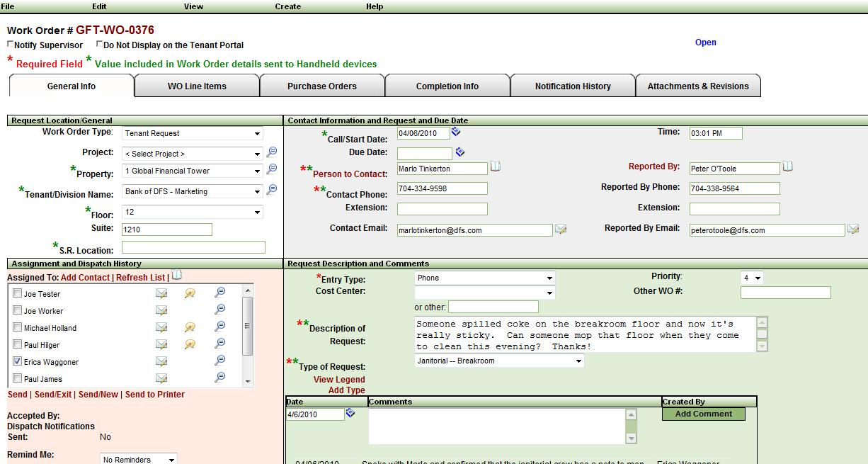This screenshot has height=464, width=868.
Task: Open the File menu
Action: (7, 6)
